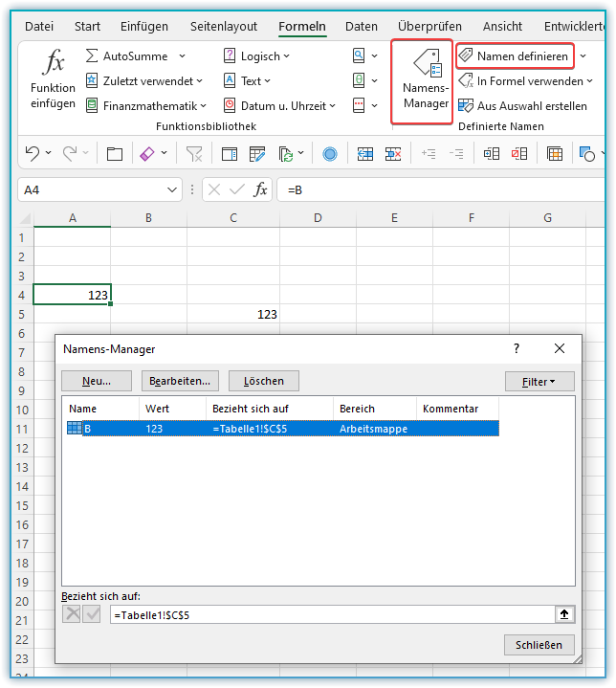Screen dimensions: 616x688
Task: Open the Namens-Manager from the ribbon
Action: tap(421, 80)
